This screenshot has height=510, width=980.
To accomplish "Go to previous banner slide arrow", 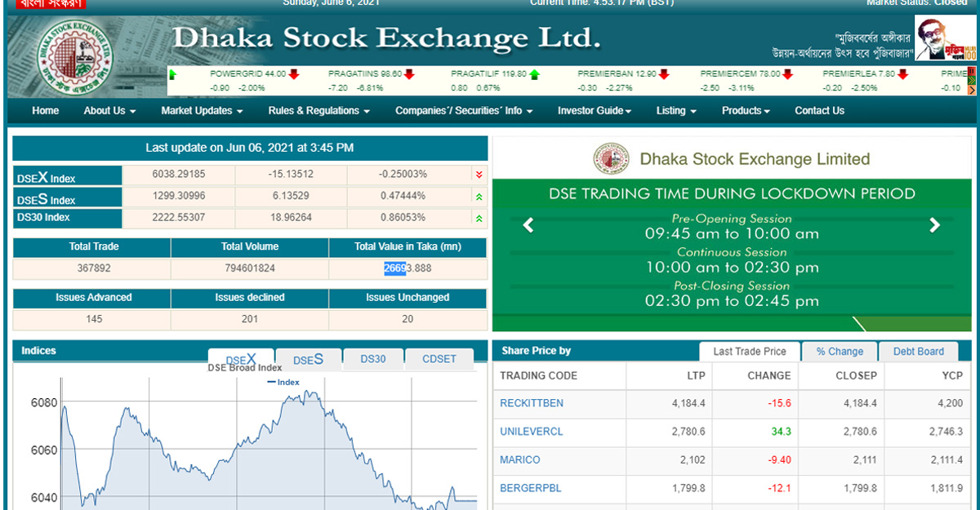I will [x=528, y=225].
